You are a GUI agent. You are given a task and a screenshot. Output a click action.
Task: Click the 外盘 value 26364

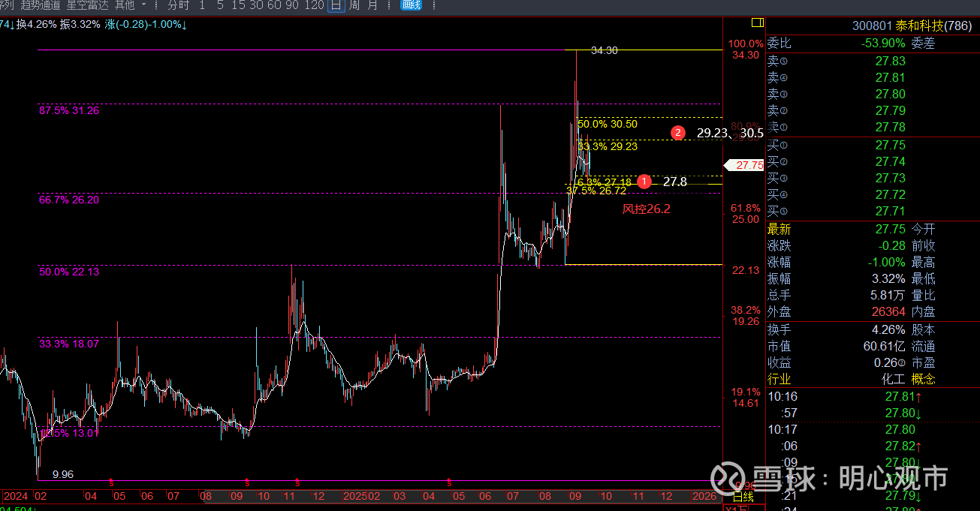click(x=888, y=312)
